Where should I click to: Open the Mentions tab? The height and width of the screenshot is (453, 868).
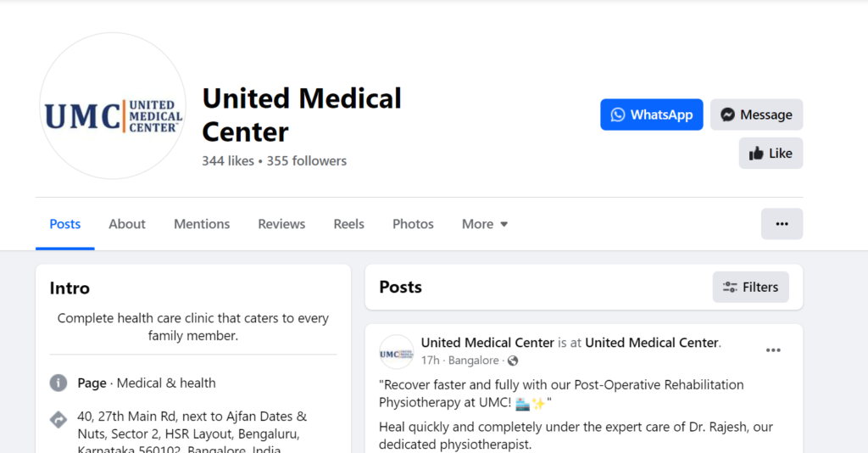click(x=202, y=224)
